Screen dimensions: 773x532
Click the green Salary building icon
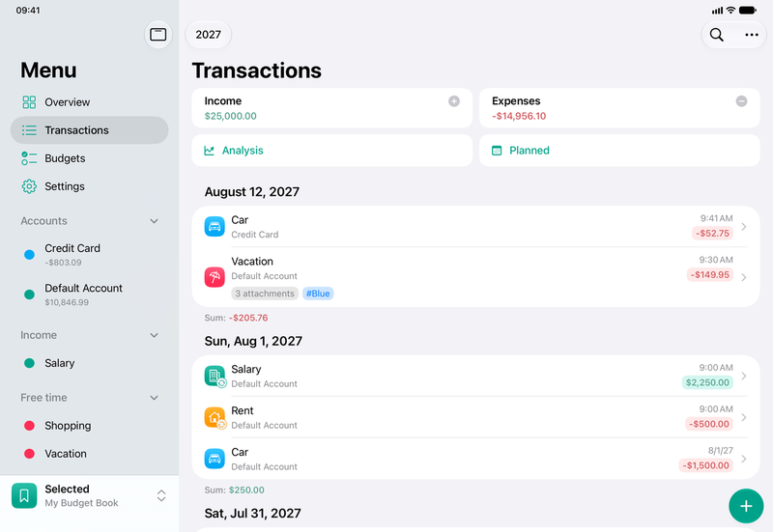(215, 376)
